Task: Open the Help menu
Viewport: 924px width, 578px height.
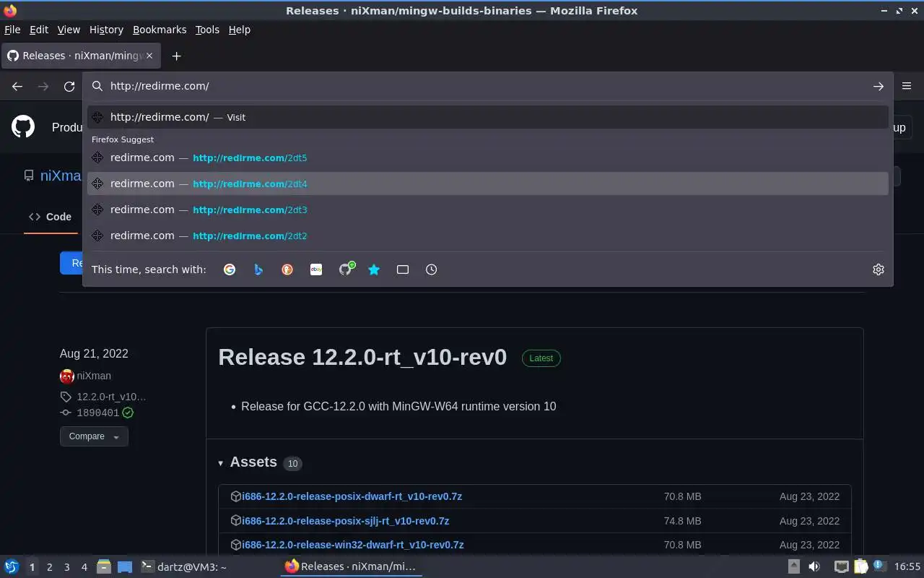Action: tap(240, 30)
